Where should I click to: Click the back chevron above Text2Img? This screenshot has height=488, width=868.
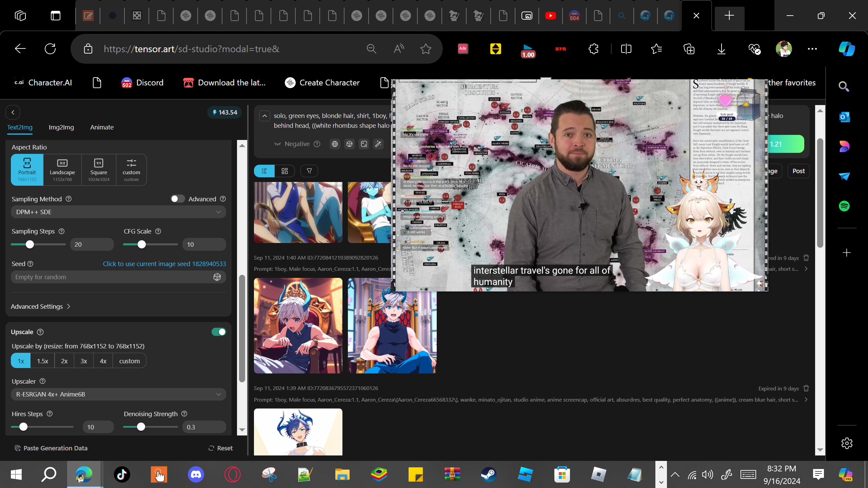13,112
